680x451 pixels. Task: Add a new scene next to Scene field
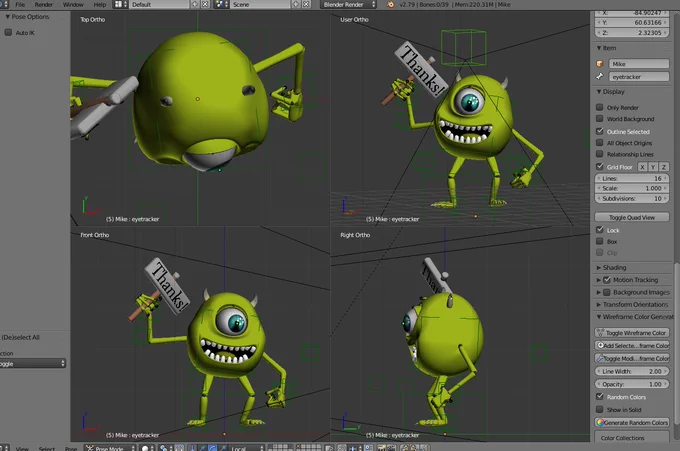296,4
